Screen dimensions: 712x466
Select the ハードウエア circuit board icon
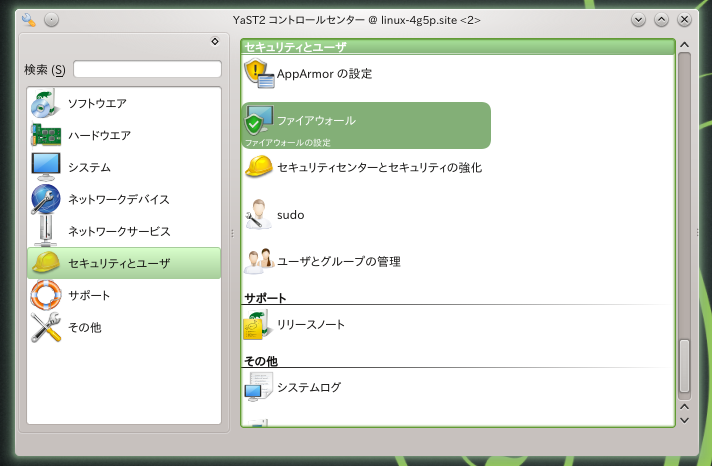pyautogui.click(x=45, y=135)
